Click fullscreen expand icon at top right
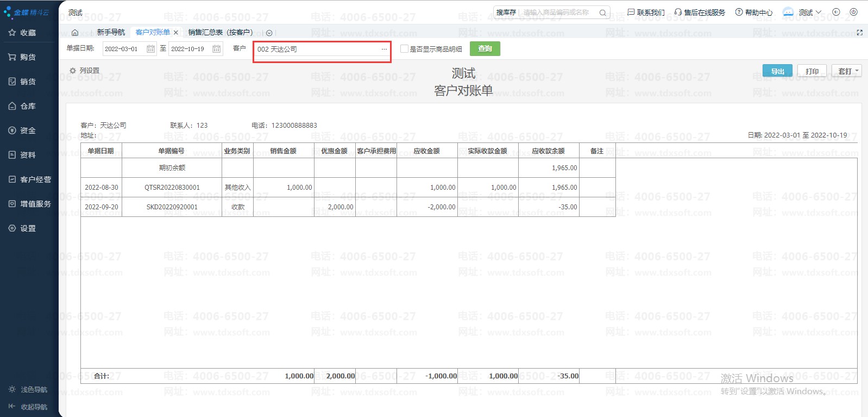868x417 pixels. (x=859, y=33)
